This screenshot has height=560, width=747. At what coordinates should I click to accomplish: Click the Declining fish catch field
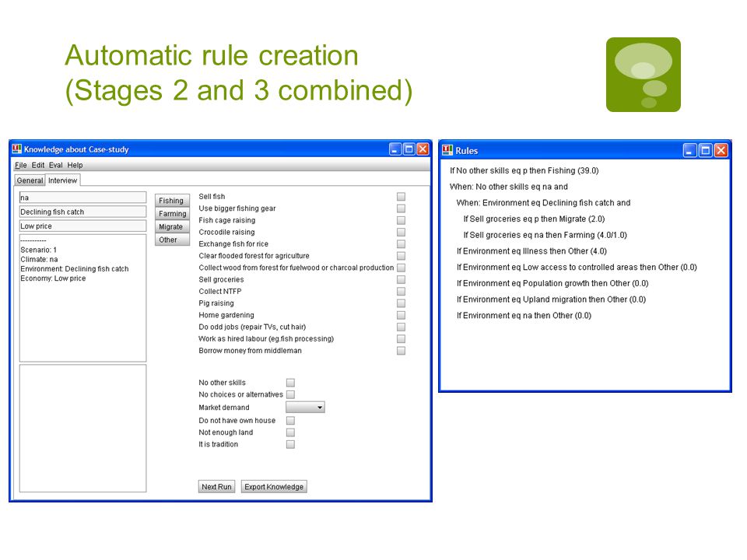[x=83, y=212]
